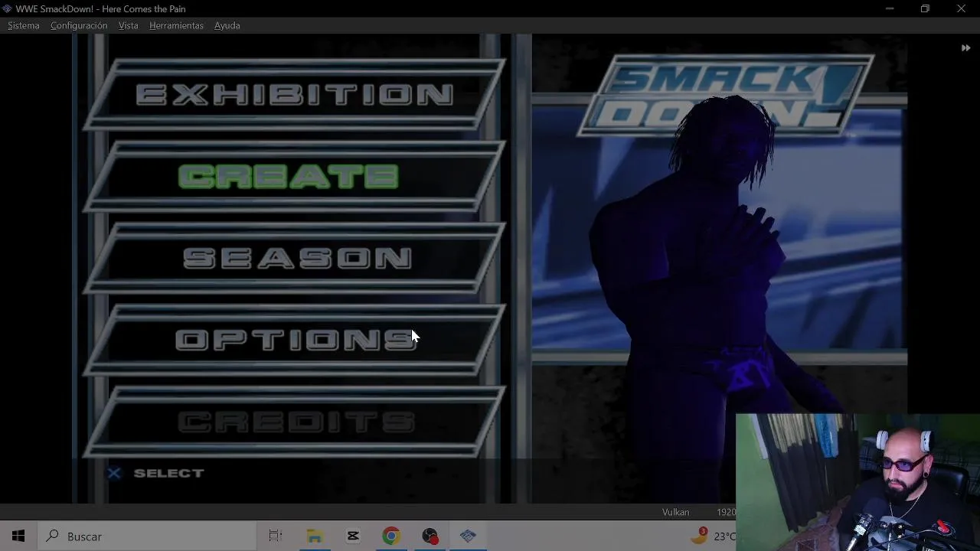The height and width of the screenshot is (551, 980).
Task: Choose SEASON from the game menu
Action: (x=295, y=259)
